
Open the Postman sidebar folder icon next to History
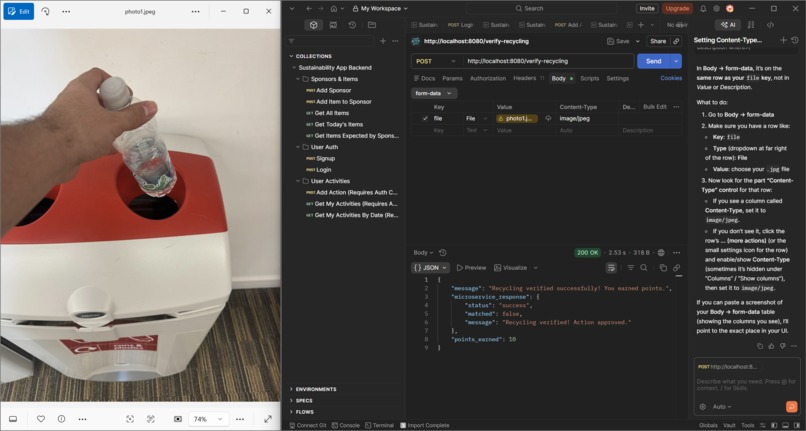pyautogui.click(x=372, y=25)
